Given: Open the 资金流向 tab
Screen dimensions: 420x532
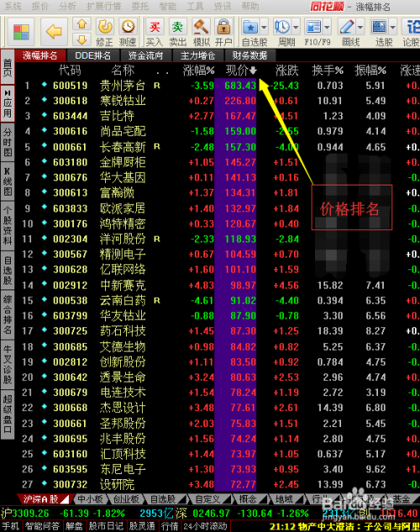Looking at the screenshot, I should pyautogui.click(x=145, y=55).
